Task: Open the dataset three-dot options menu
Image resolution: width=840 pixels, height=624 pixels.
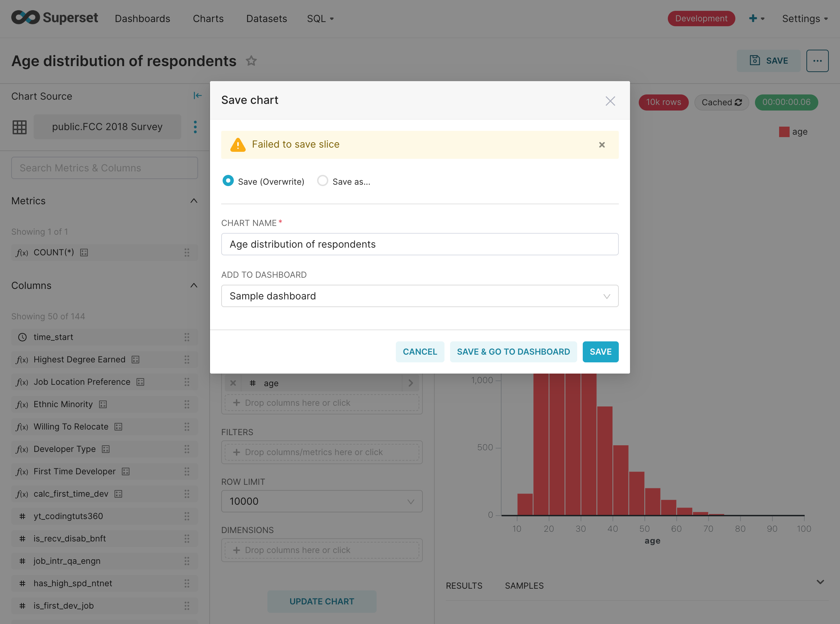Action: 195,127
